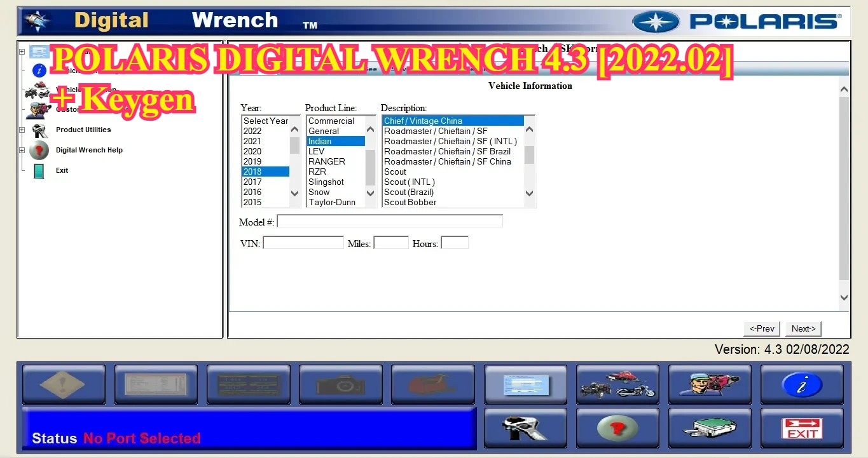Click the Vehicle Information panel scroll-up arrow
868x458 pixels.
(x=844, y=90)
